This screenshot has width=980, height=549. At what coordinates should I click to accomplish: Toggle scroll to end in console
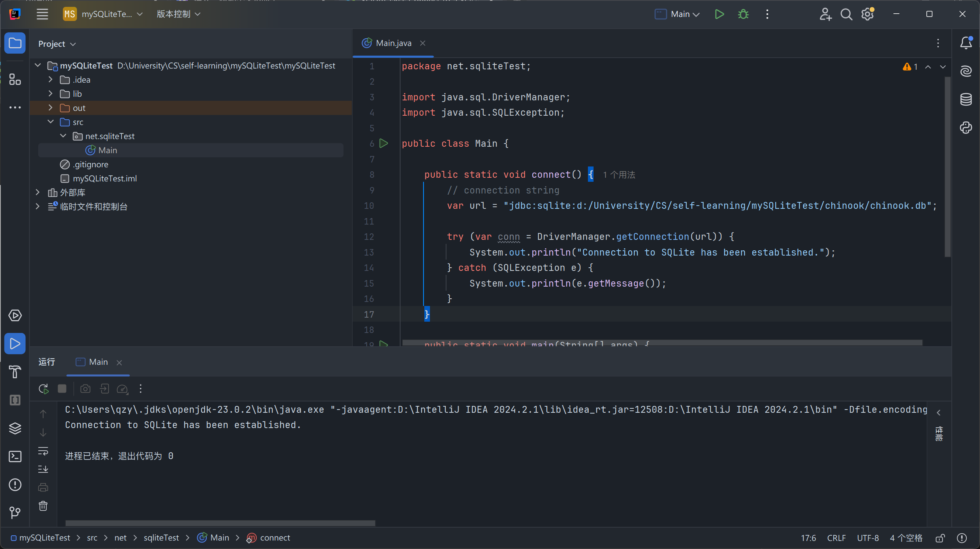pos(43,469)
